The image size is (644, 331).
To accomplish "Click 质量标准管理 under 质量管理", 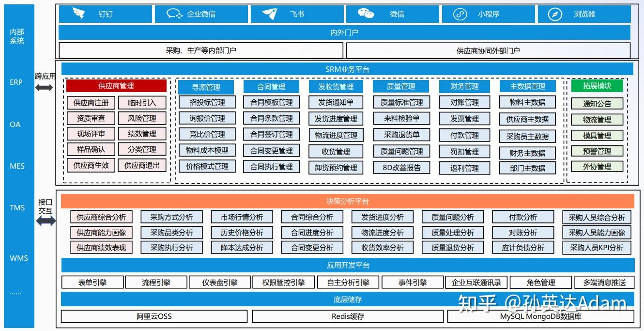I will click(x=401, y=102).
